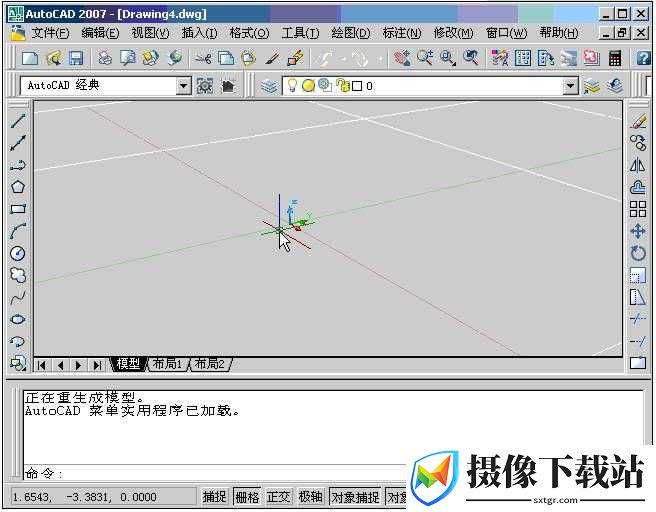This screenshot has width=656, height=512.
Task: Open the 修改(M) menu
Action: [454, 33]
